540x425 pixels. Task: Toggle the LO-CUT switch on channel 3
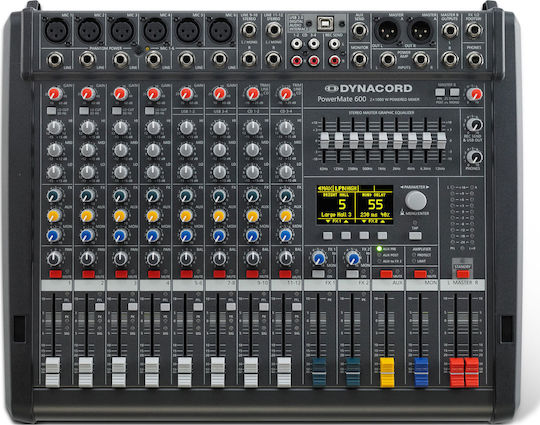(x=117, y=111)
